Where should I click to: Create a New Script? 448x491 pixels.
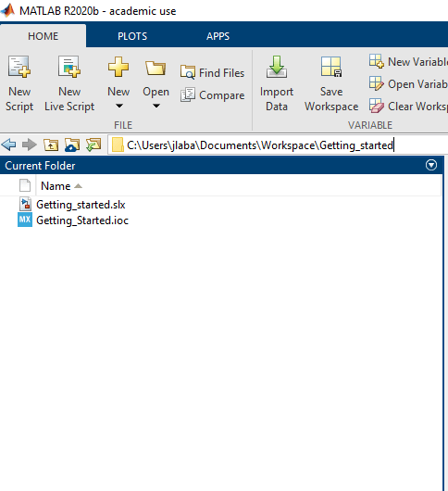(x=19, y=84)
